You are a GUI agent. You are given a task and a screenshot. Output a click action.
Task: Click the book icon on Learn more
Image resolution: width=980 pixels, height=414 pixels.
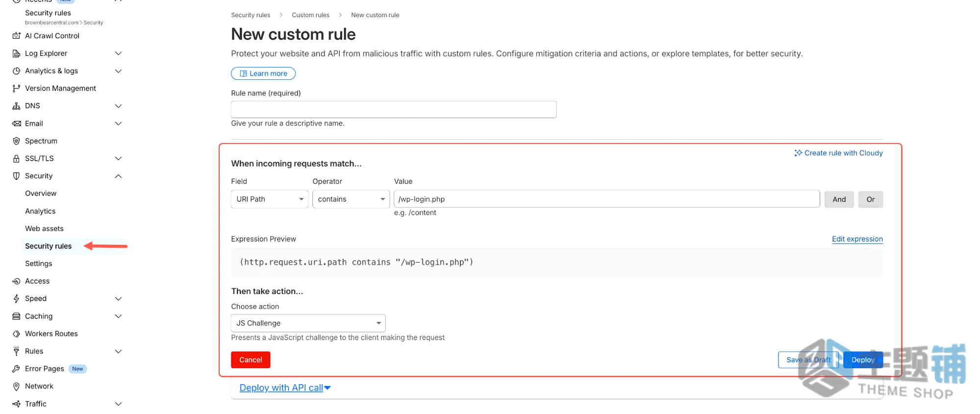[x=243, y=73]
